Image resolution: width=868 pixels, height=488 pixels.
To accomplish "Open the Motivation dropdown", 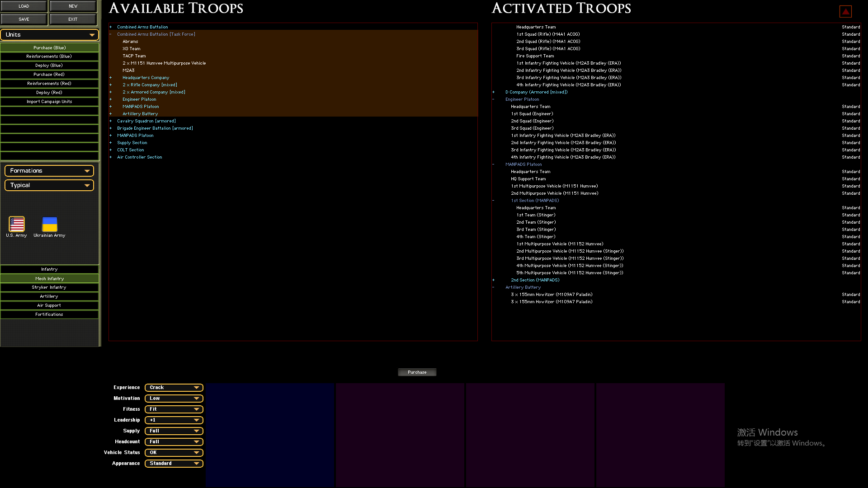I will 174,399.
